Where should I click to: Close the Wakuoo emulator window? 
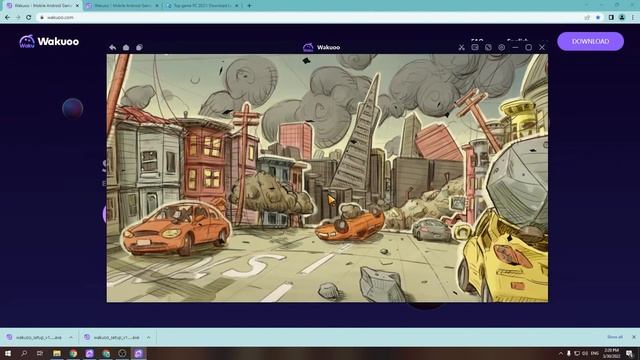542,47
